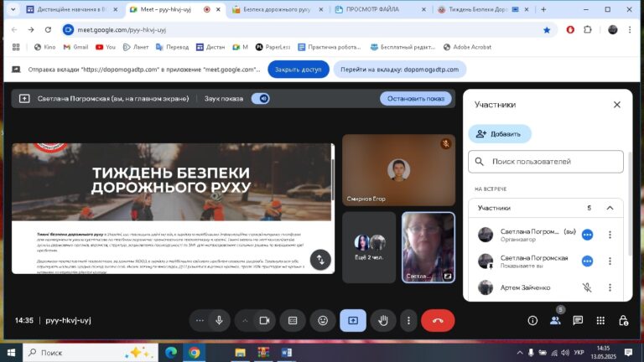Open the Adobe Acrobat bookmark
The width and height of the screenshot is (644, 362).
(x=467, y=47)
